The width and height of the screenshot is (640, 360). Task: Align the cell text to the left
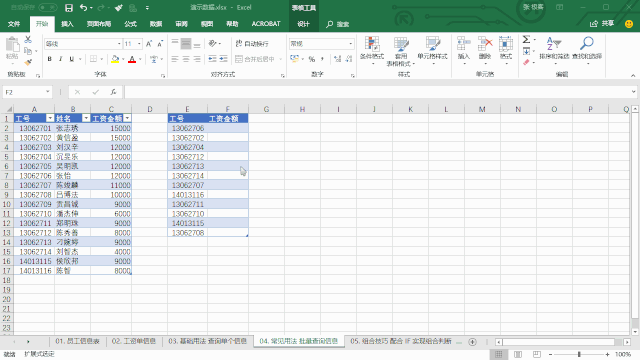coord(175,59)
